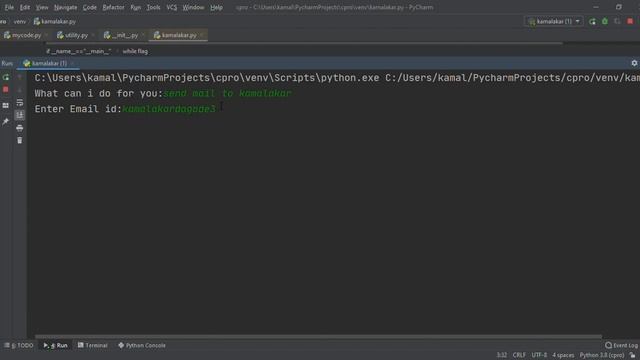The image size is (640, 360).
Task: Run with coverage toolbar icon
Action: [x=618, y=21]
